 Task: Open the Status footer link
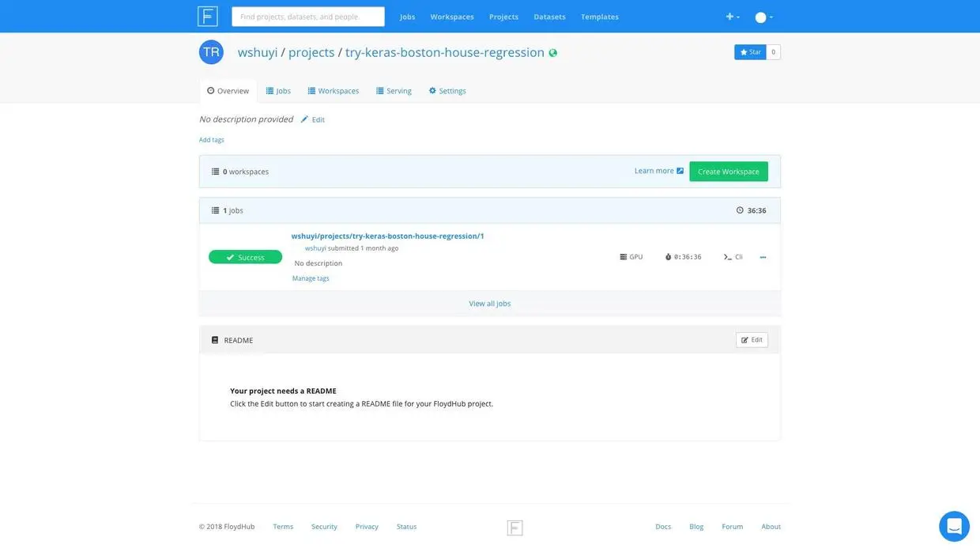[x=406, y=527]
